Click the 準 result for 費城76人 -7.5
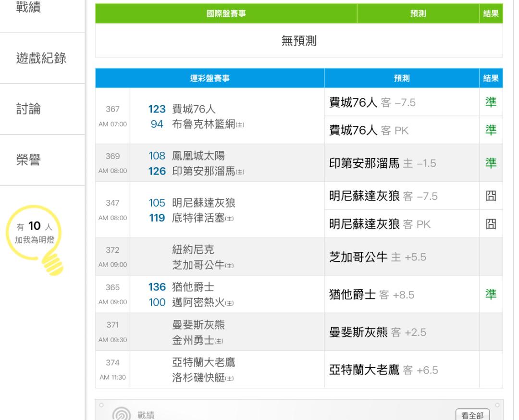The height and width of the screenshot is (420, 519). tap(491, 102)
